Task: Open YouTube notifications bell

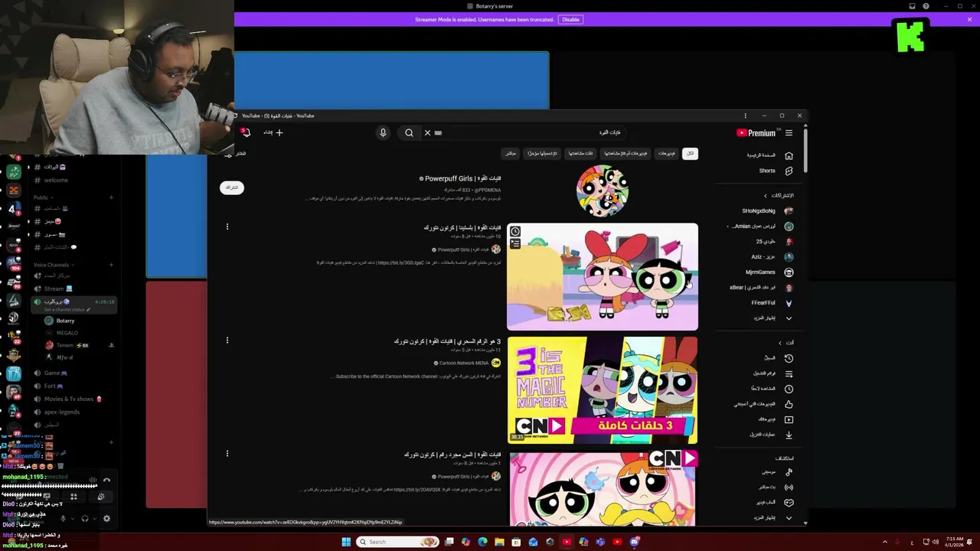Action: tap(246, 132)
